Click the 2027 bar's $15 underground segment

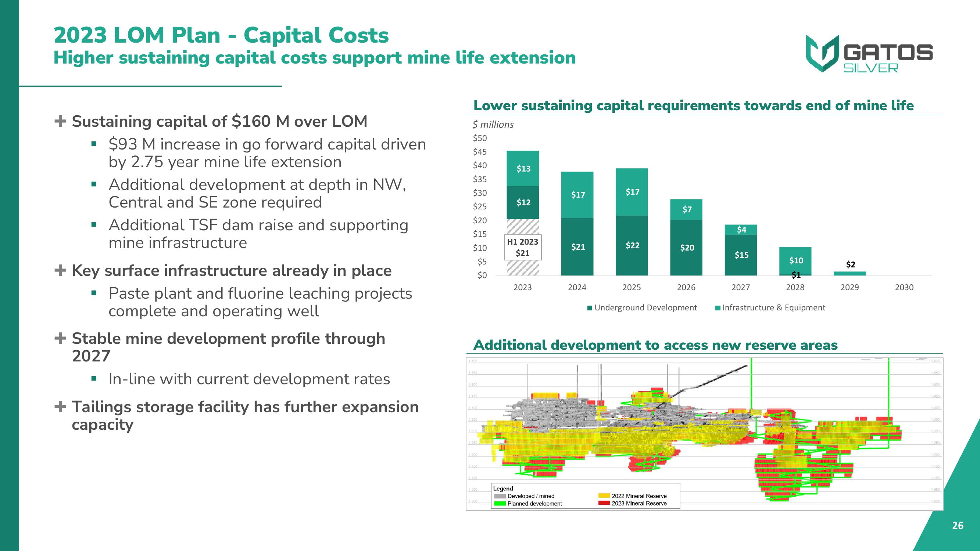[x=741, y=255]
